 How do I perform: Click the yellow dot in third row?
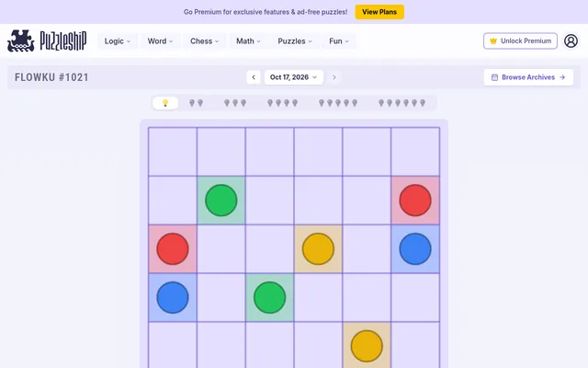(318, 248)
